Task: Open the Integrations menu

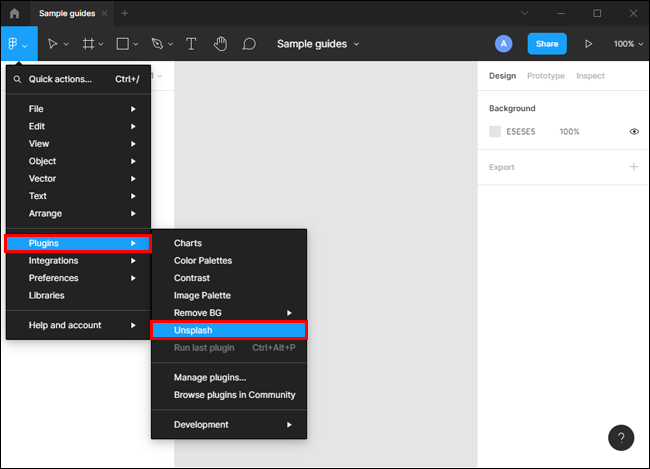Action: [x=78, y=260]
